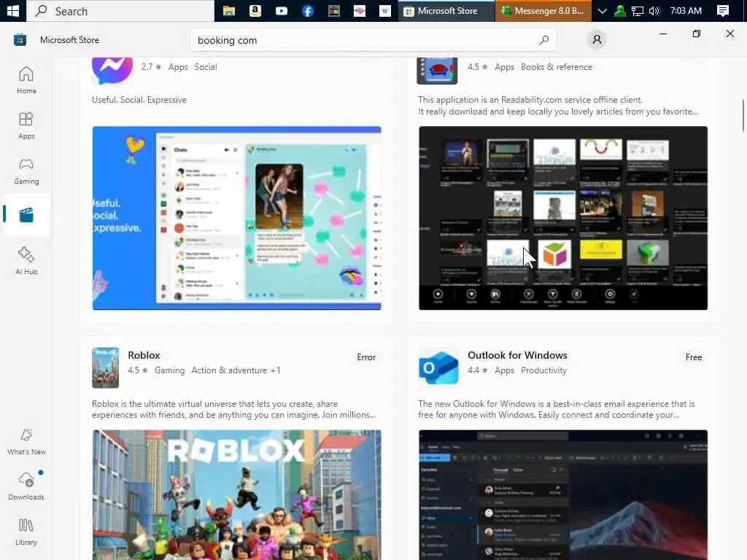Open Facebook from the taskbar
Viewport: 747px width, 560px height.
[x=308, y=10]
